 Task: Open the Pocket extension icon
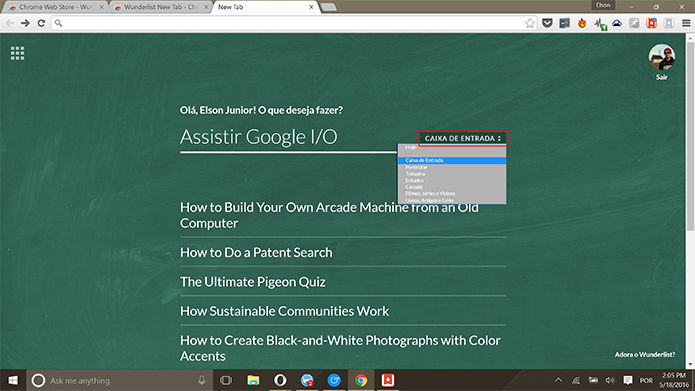click(547, 23)
